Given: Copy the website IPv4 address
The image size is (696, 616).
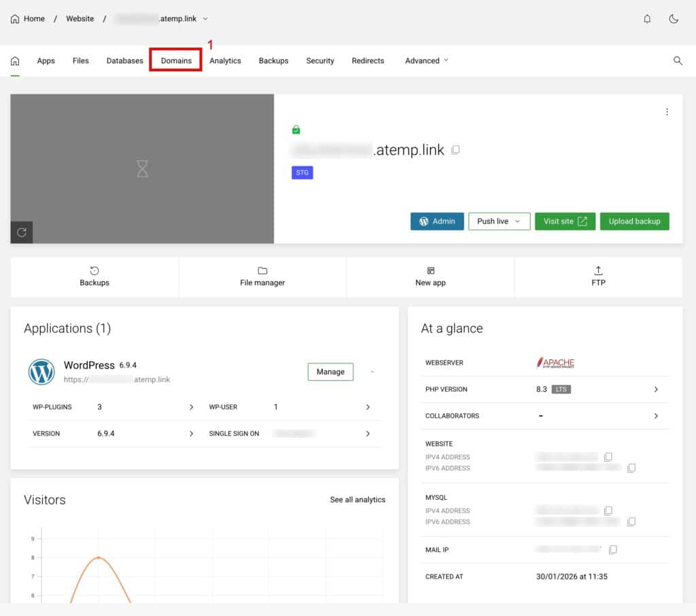Looking at the screenshot, I should coord(608,457).
